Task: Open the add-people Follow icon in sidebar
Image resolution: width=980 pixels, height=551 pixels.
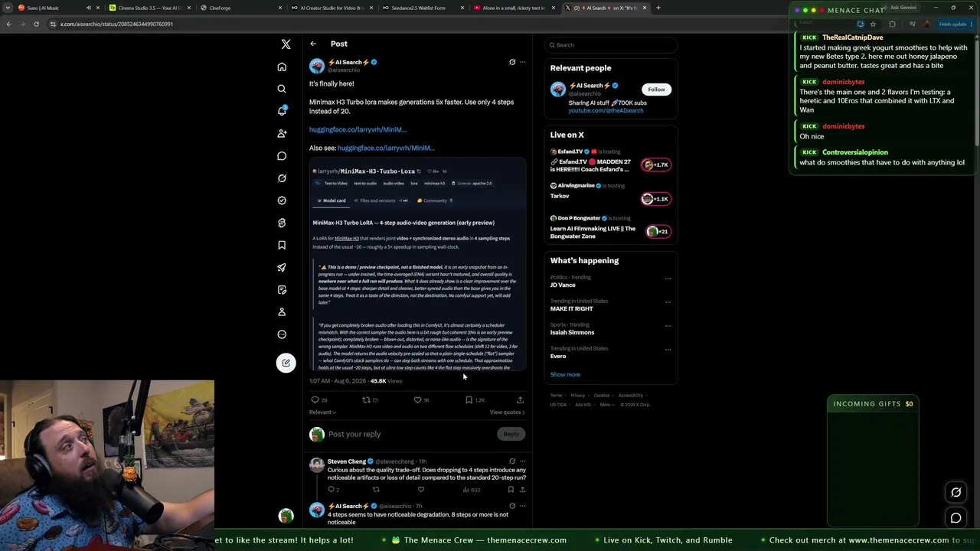Action: point(282,133)
